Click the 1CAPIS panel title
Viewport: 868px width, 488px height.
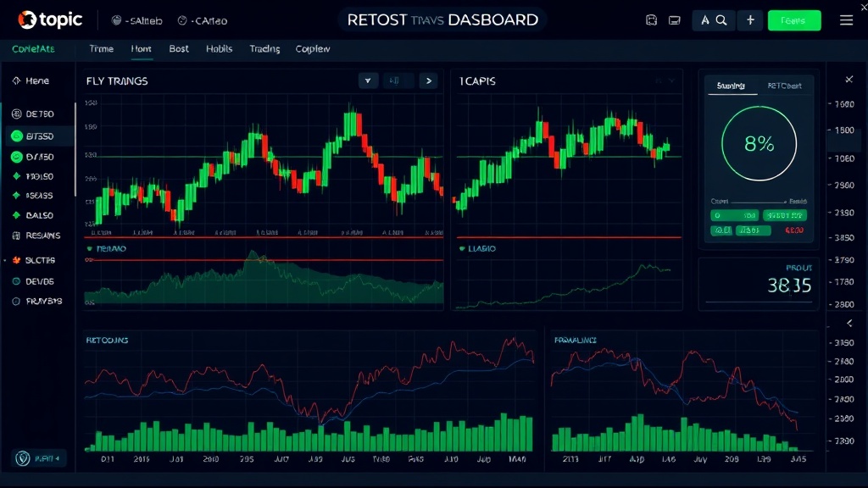[x=477, y=81]
